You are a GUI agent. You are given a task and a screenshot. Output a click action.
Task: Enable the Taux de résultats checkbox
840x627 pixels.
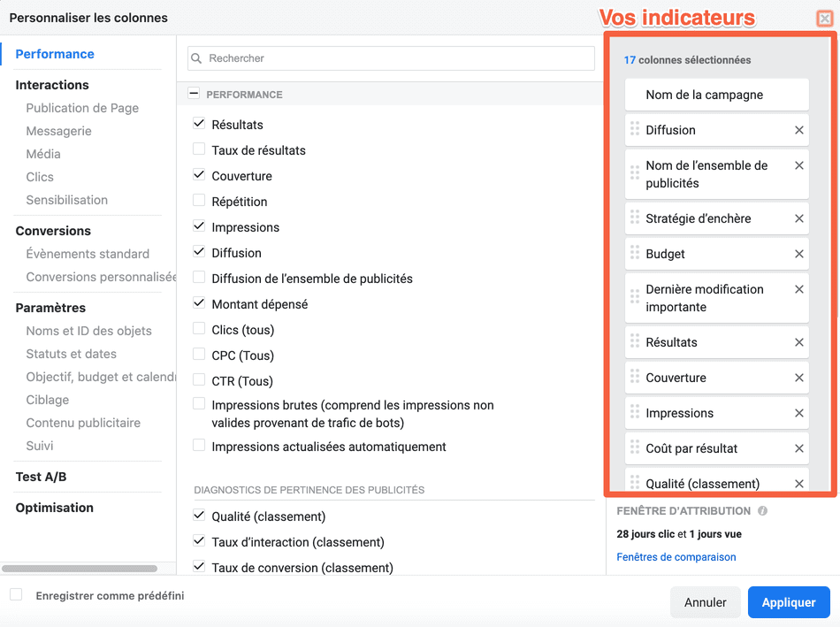tap(199, 149)
